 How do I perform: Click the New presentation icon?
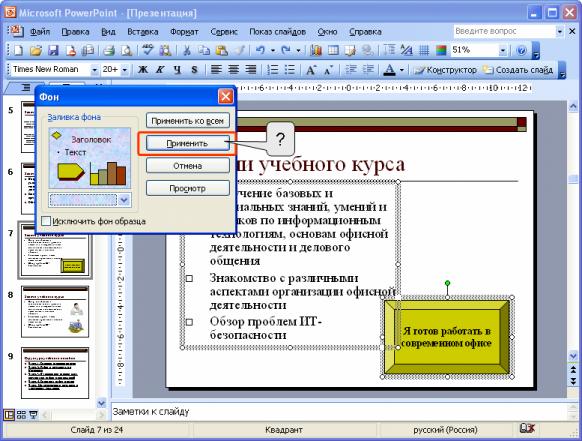[18, 50]
